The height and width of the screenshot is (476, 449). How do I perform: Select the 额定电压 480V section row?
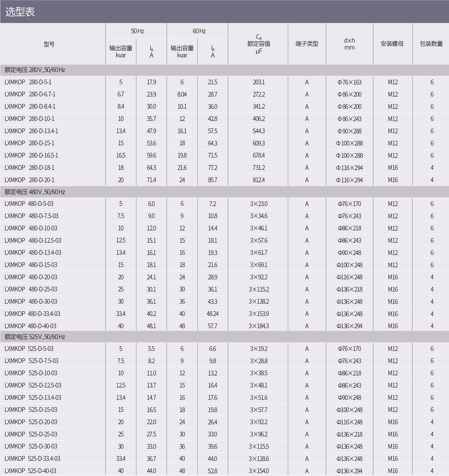(35, 192)
